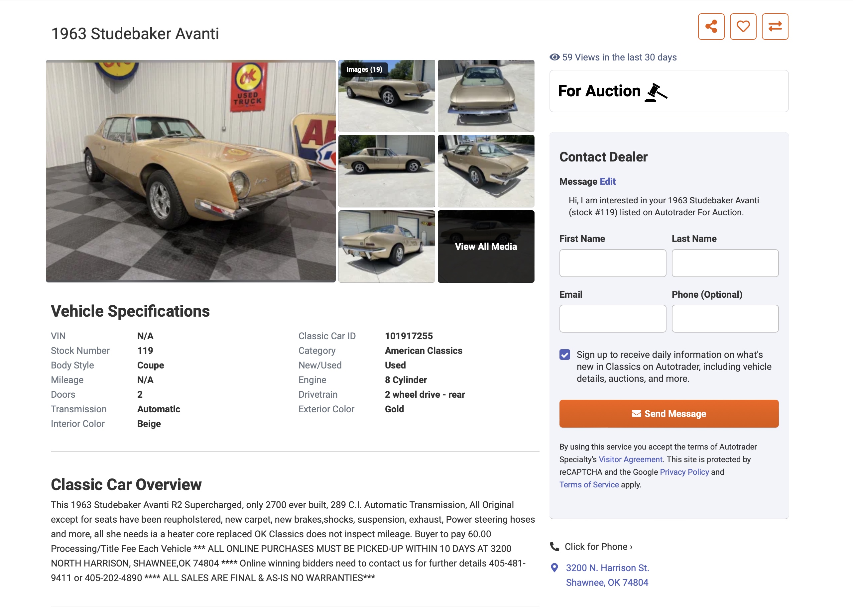Click the eye views icon
The width and height of the screenshot is (853, 616).
(x=554, y=57)
